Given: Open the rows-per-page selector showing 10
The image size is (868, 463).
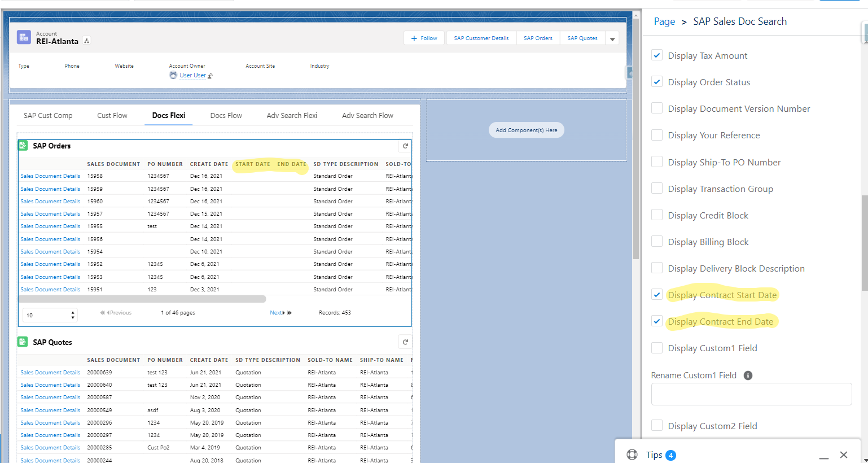Looking at the screenshot, I should point(50,315).
